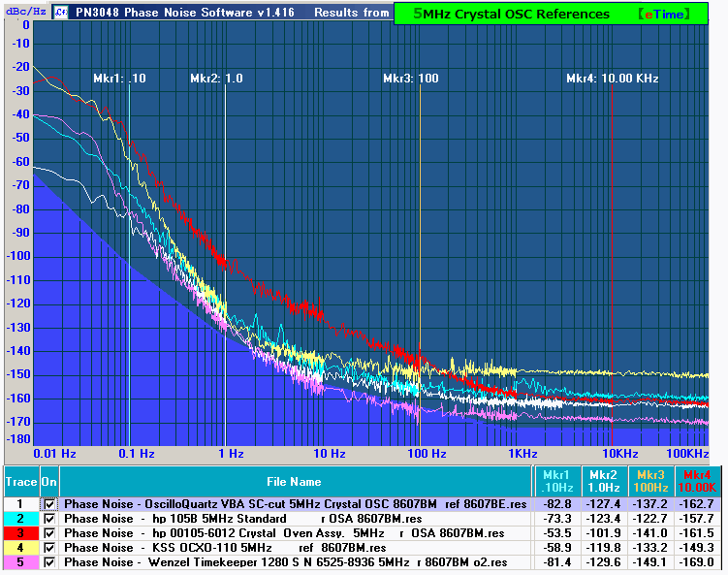Click the eTime label in green banner
This screenshot has height=575, width=728.
[x=672, y=14]
